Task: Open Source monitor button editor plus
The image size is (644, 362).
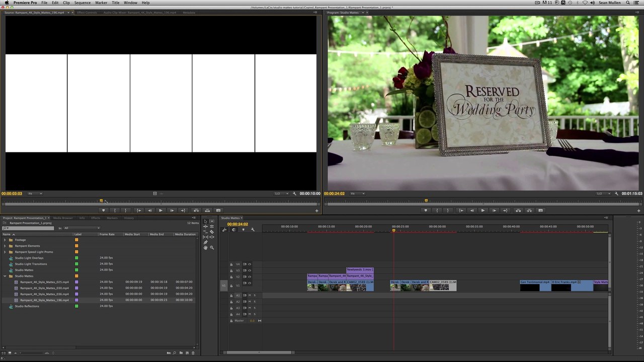Action: coord(316,211)
